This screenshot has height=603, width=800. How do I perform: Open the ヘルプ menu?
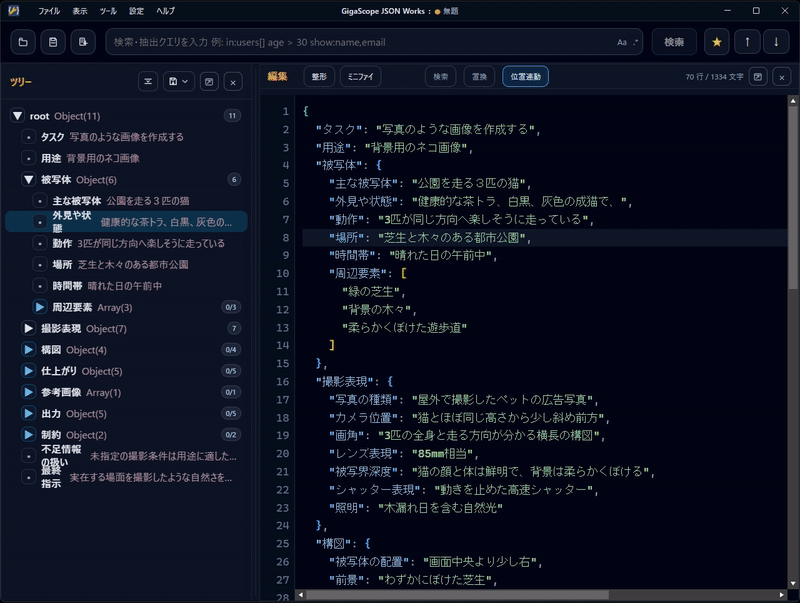point(165,11)
